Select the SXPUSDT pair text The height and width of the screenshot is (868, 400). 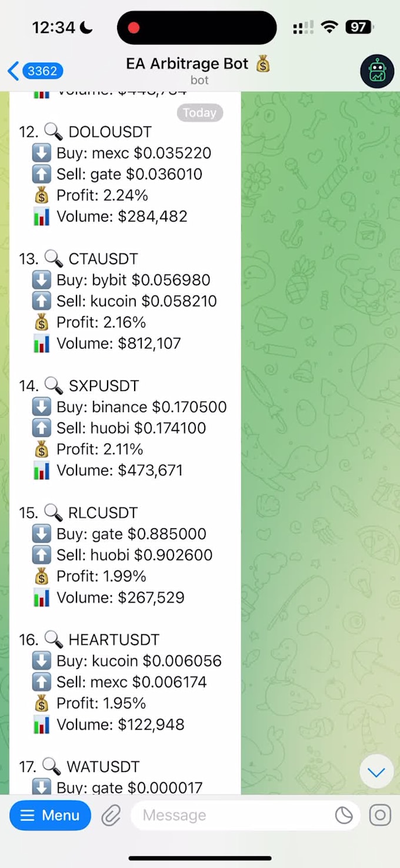click(104, 386)
